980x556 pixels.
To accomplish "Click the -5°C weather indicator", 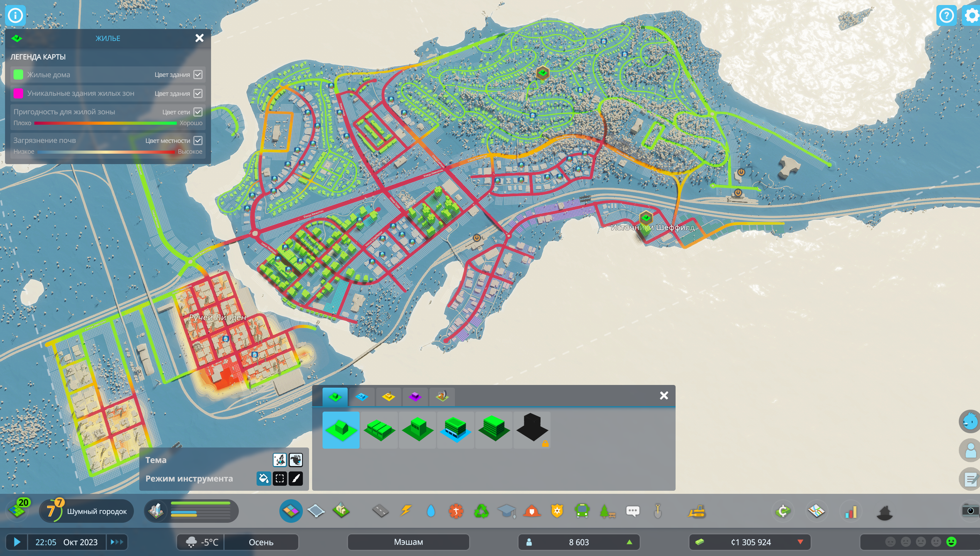I will [x=201, y=542].
